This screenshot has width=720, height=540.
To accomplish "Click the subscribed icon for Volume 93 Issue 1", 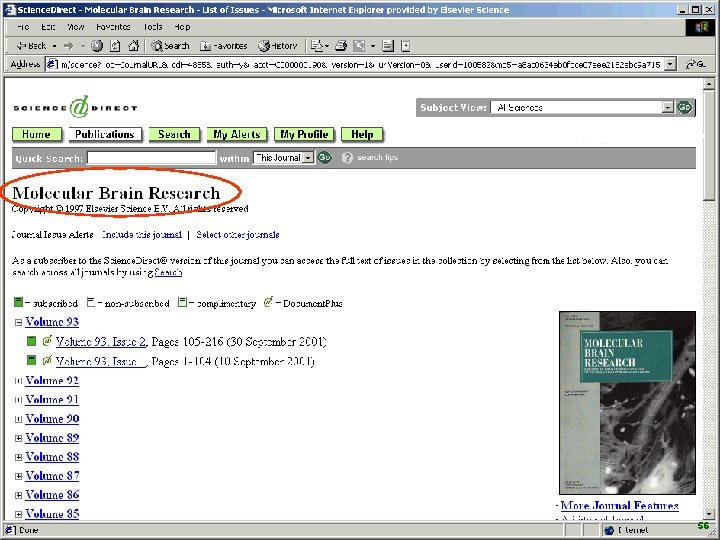I will 31,360.
